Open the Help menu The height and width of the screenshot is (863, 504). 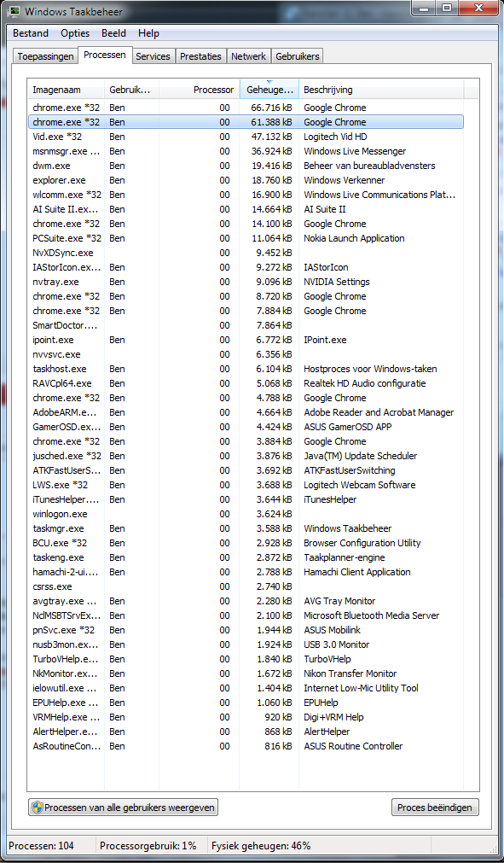click(148, 33)
